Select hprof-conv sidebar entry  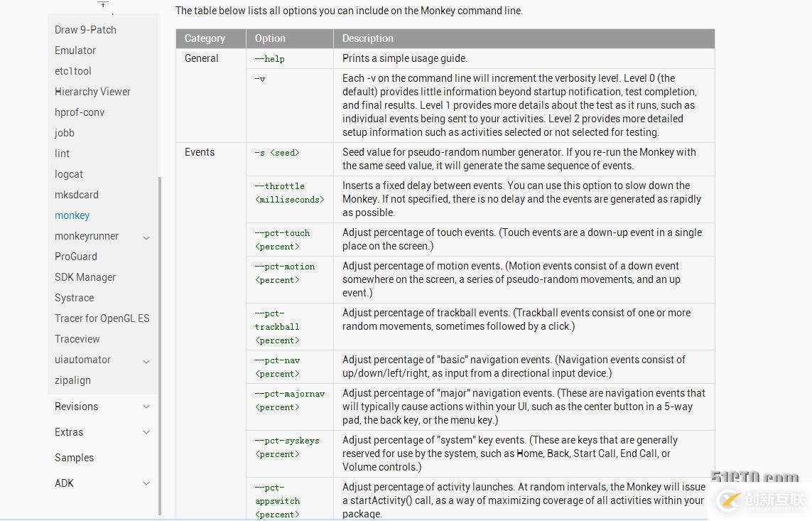(80, 112)
